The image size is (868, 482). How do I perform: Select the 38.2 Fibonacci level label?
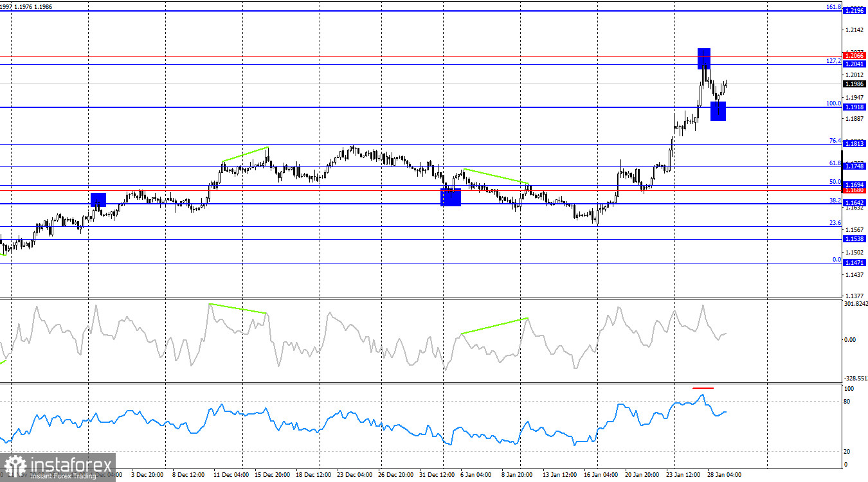pyautogui.click(x=835, y=201)
